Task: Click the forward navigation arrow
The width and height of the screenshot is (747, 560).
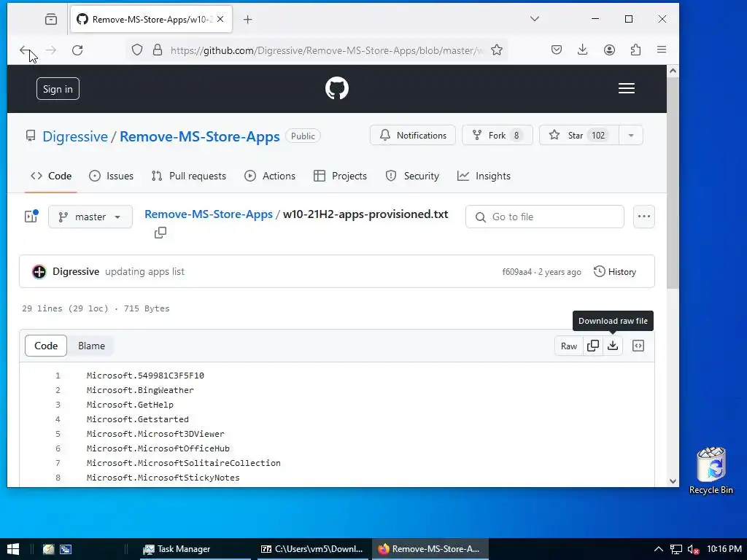Action: tap(51, 50)
